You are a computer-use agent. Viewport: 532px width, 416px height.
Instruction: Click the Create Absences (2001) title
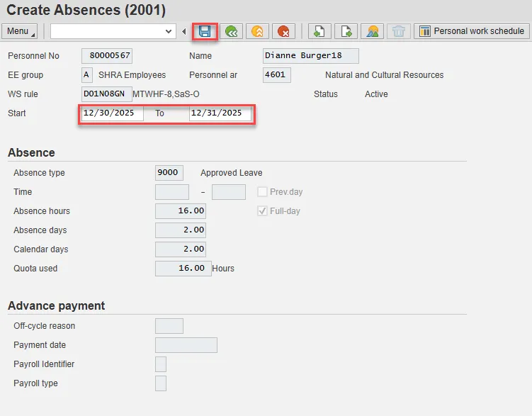click(86, 10)
